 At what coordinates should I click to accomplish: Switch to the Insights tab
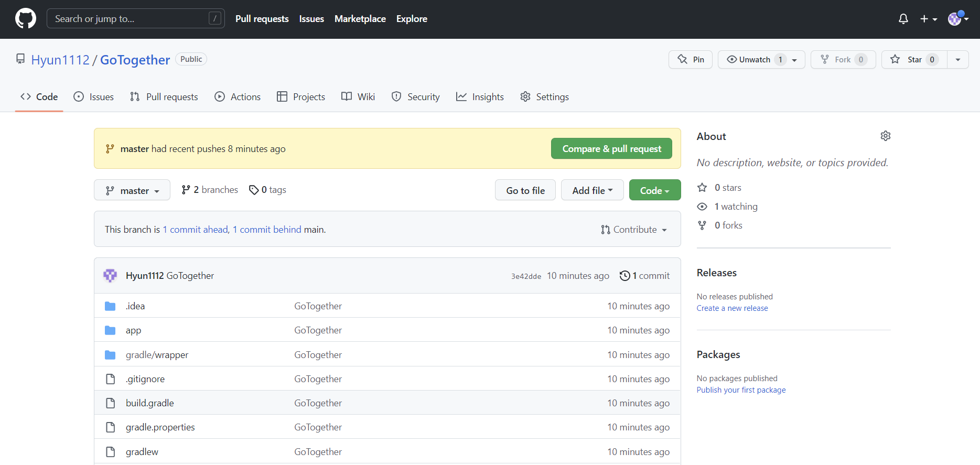pos(480,97)
